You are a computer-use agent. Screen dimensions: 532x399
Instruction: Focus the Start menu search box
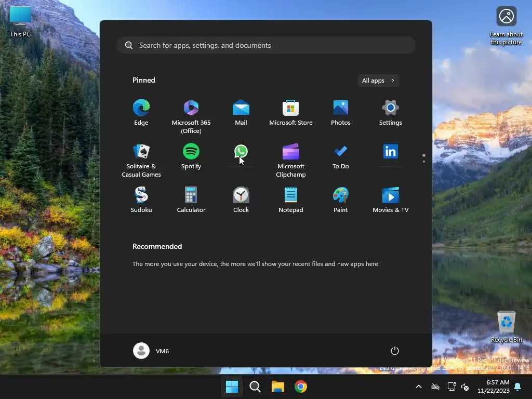266,45
